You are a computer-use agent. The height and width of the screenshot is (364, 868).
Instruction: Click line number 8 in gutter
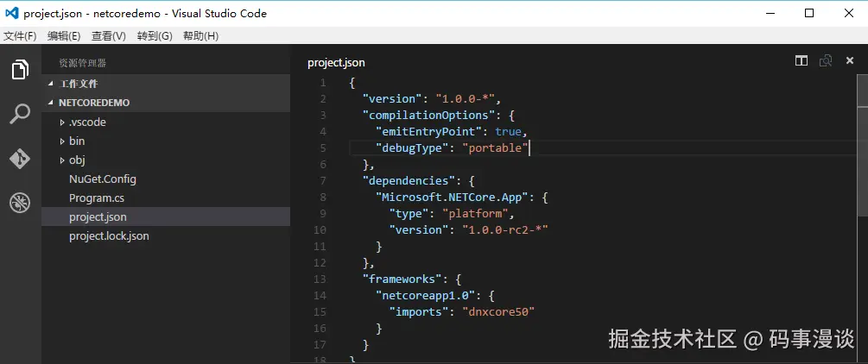pos(323,197)
